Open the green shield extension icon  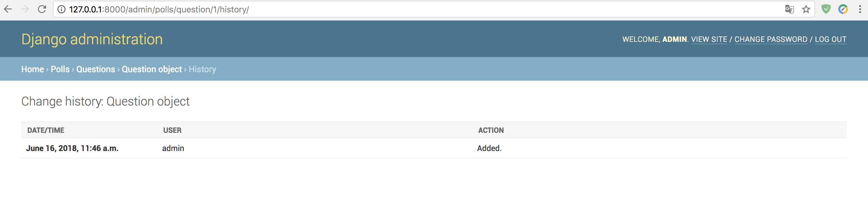(826, 9)
